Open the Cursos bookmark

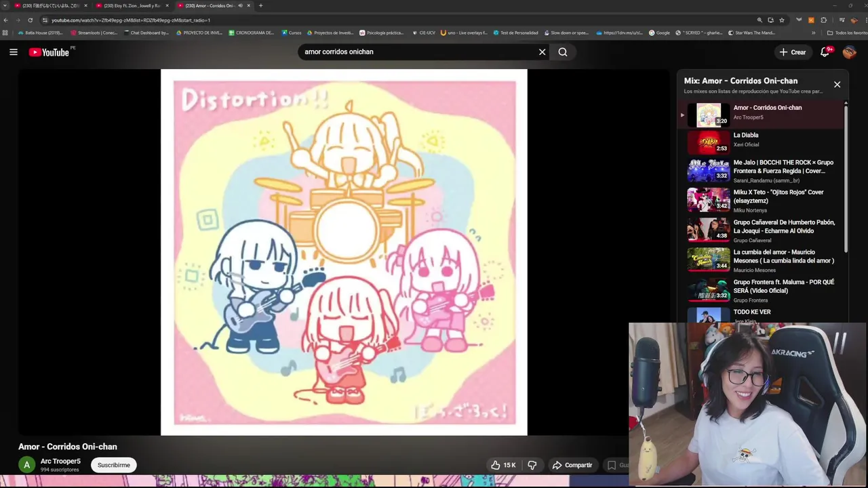click(x=292, y=33)
